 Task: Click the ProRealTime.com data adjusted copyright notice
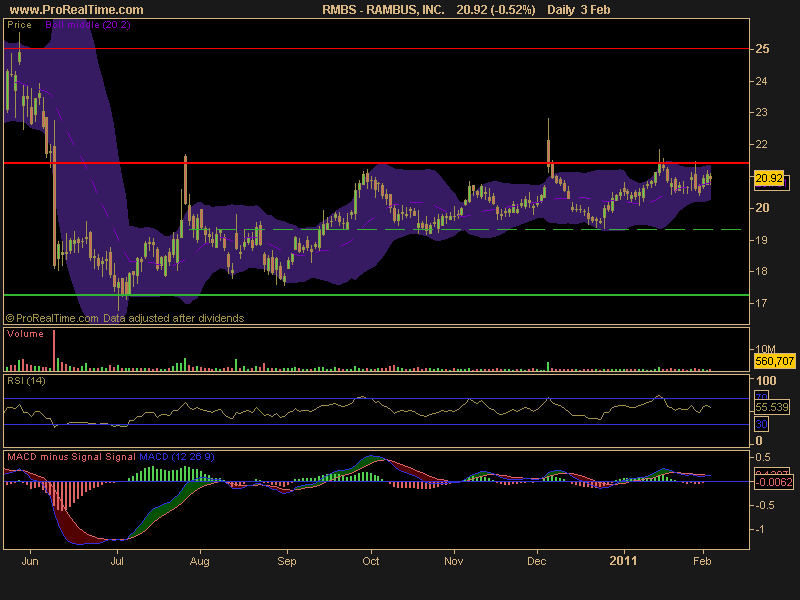click(125, 318)
